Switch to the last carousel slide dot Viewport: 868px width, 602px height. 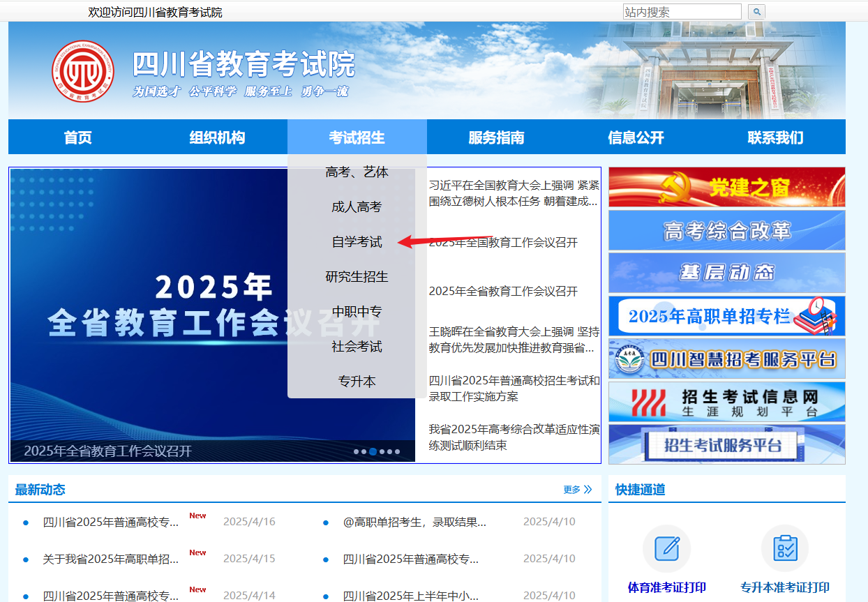397,451
